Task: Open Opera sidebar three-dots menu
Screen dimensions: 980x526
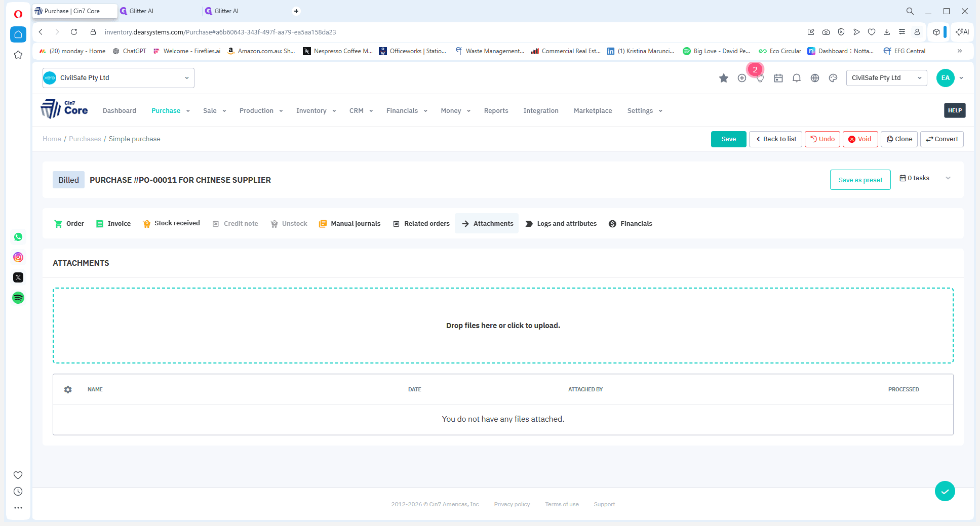Action: point(18,507)
